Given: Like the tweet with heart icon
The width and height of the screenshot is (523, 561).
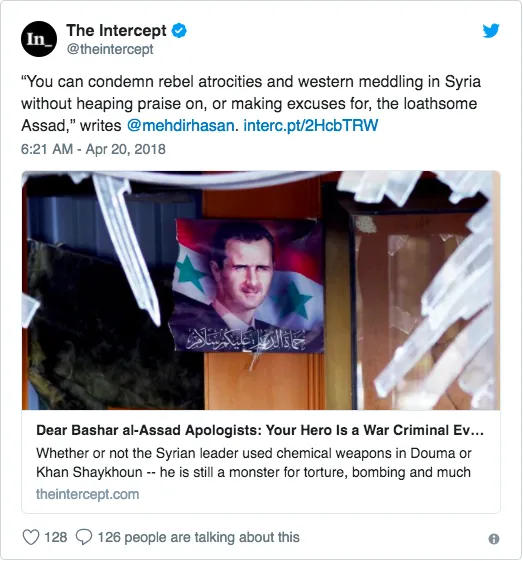Looking at the screenshot, I should [31, 537].
